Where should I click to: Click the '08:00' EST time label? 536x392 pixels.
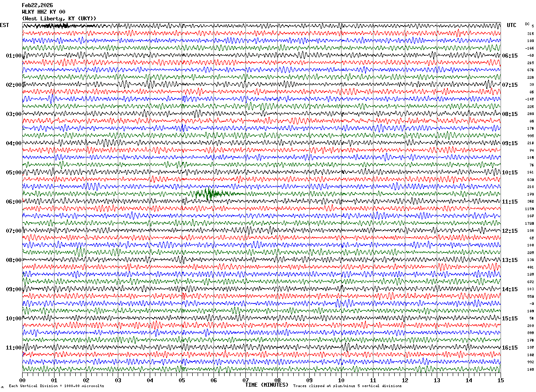(x=14, y=260)
